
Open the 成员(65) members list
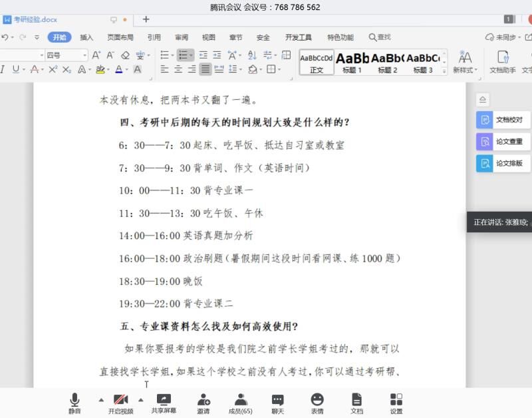tap(240, 403)
